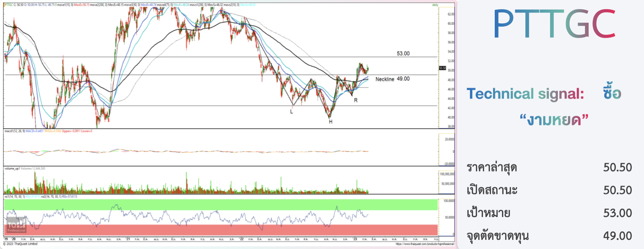Click the red 'MovE=50.15' reading
The image size is (644, 249).
(x=82, y=5)
